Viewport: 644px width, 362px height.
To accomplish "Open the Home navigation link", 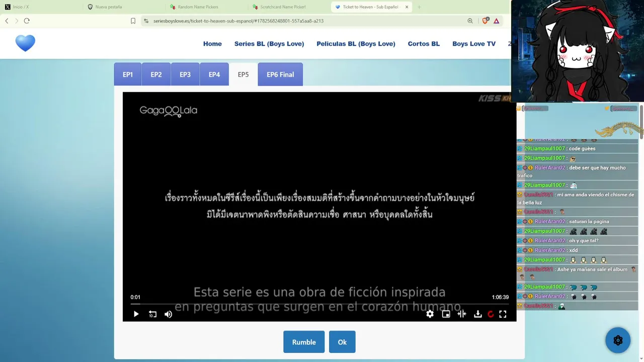I will (x=212, y=44).
